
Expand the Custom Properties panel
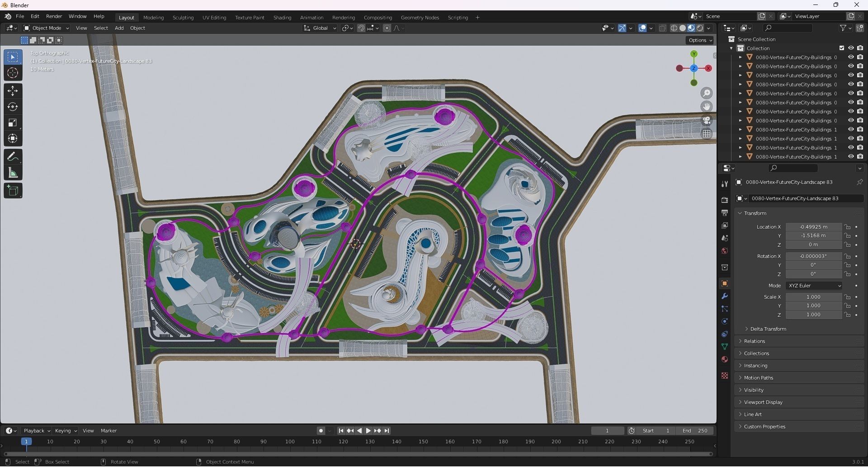(x=764, y=427)
